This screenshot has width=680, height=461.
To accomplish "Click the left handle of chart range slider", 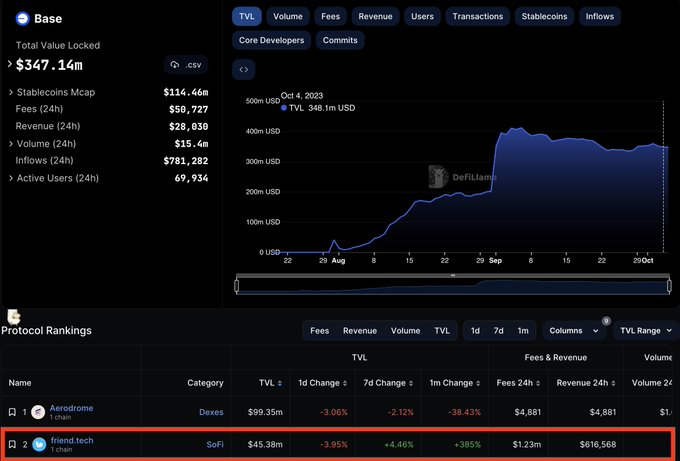I will tap(237, 286).
